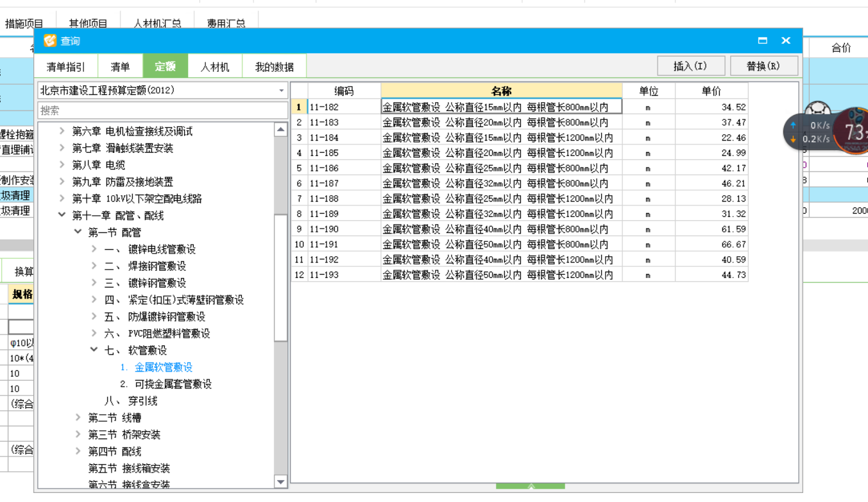The image size is (868, 502).
Task: Open the 我的数据 tab
Action: (275, 67)
